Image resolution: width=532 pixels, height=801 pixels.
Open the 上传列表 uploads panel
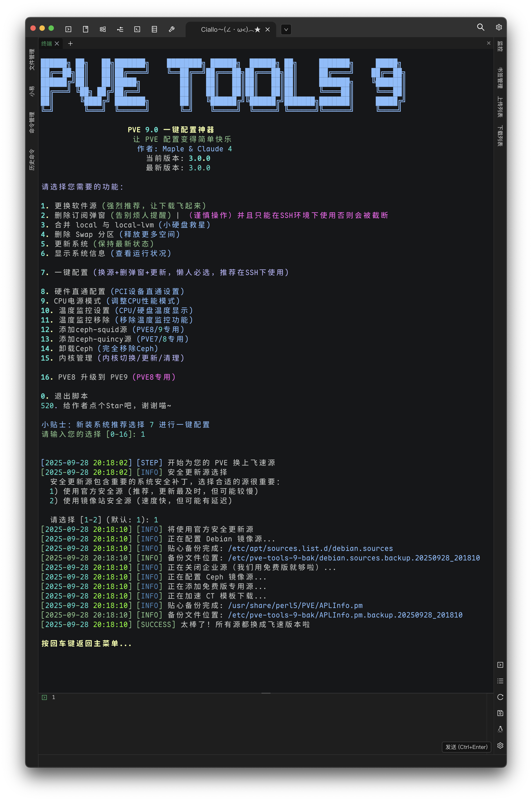click(x=500, y=107)
